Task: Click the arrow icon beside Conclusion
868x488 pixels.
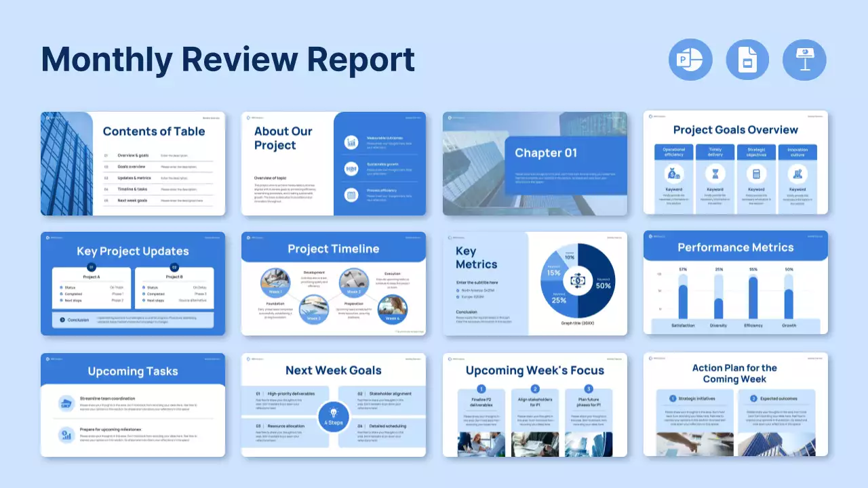Action: (62, 320)
